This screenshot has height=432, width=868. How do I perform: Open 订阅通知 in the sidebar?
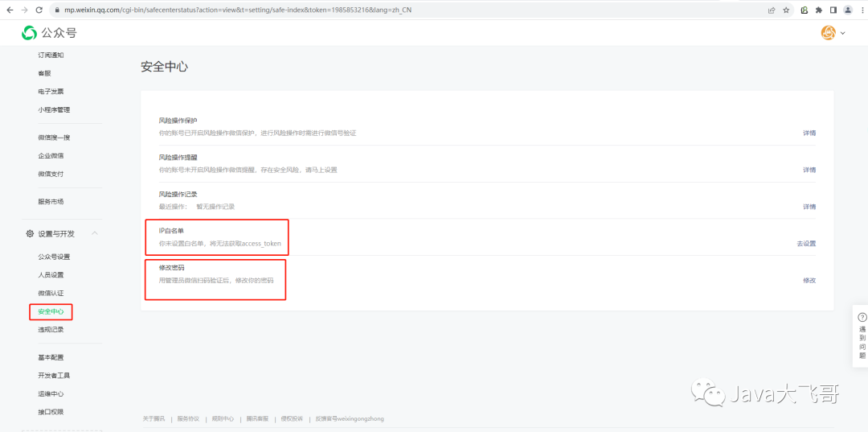tap(51, 55)
